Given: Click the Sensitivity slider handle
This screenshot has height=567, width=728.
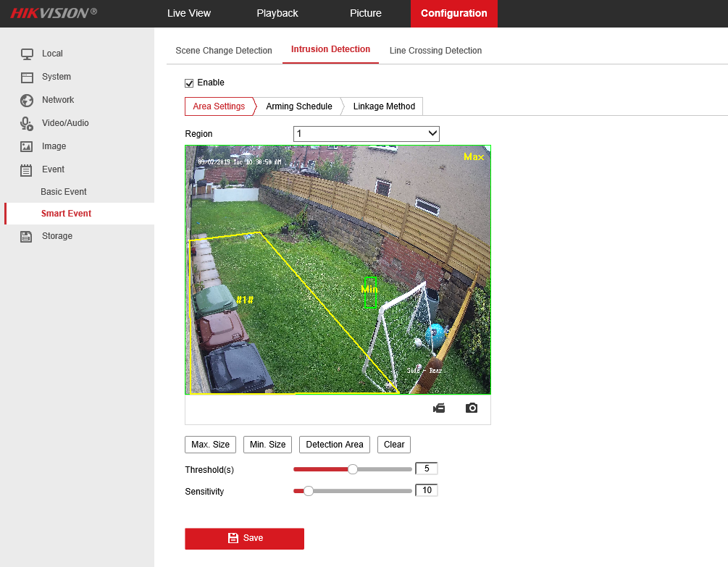Looking at the screenshot, I should tap(309, 491).
